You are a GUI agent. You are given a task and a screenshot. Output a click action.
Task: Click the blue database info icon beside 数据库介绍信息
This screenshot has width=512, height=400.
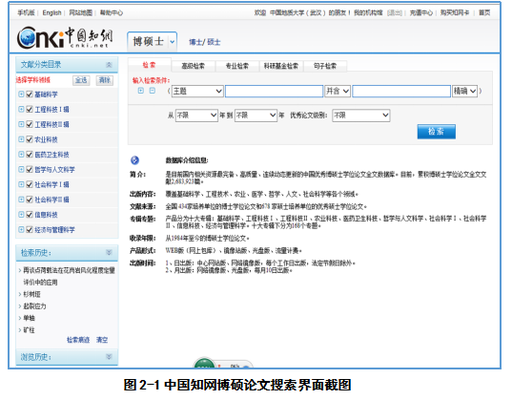[135, 160]
